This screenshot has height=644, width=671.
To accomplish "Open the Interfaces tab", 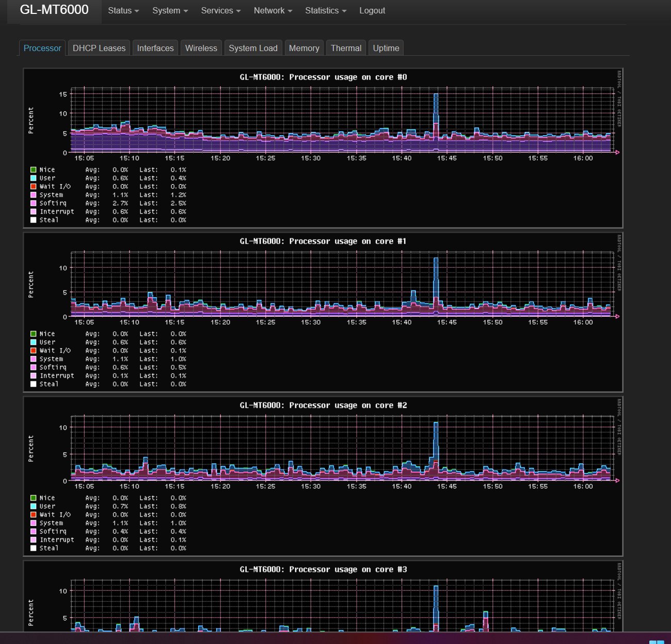I will (155, 48).
